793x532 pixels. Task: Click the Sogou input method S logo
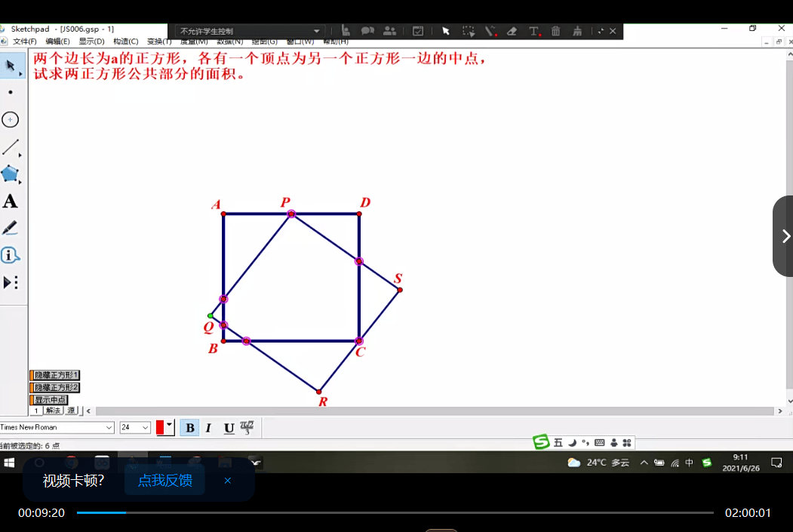[x=541, y=442]
